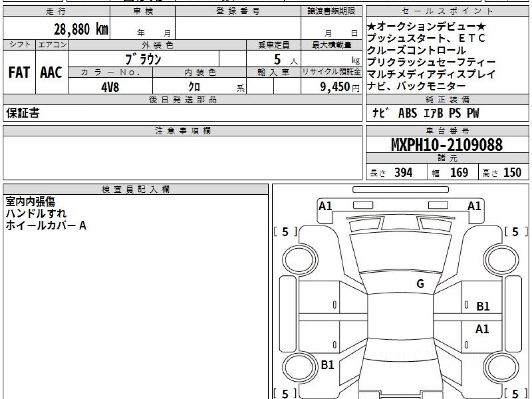
Task: Select the 保証書 entry
Action: (x=23, y=113)
